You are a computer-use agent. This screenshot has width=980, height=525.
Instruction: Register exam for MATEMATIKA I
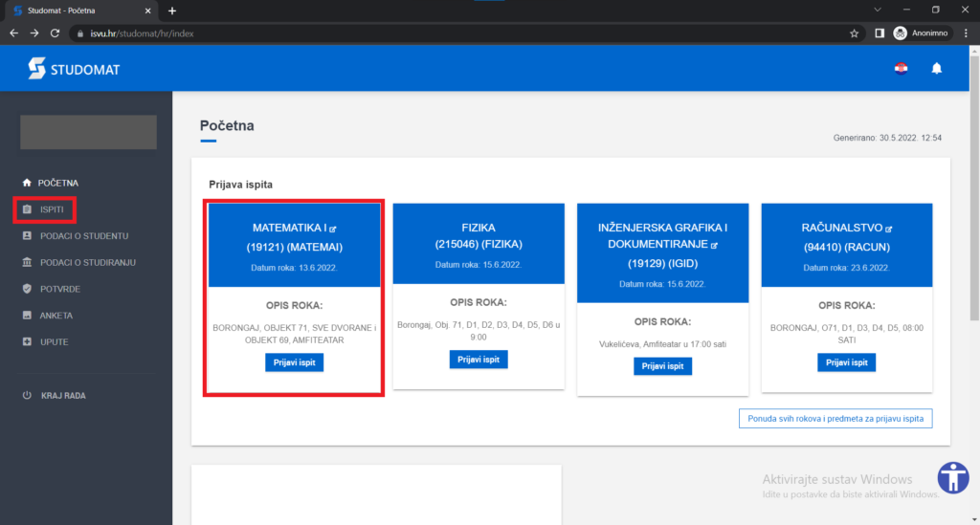295,362
